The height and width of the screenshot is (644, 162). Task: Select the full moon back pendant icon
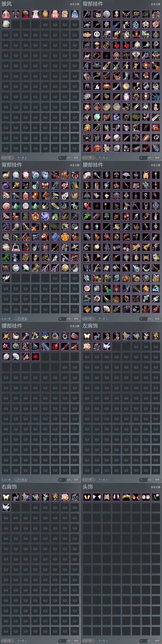click(107, 14)
